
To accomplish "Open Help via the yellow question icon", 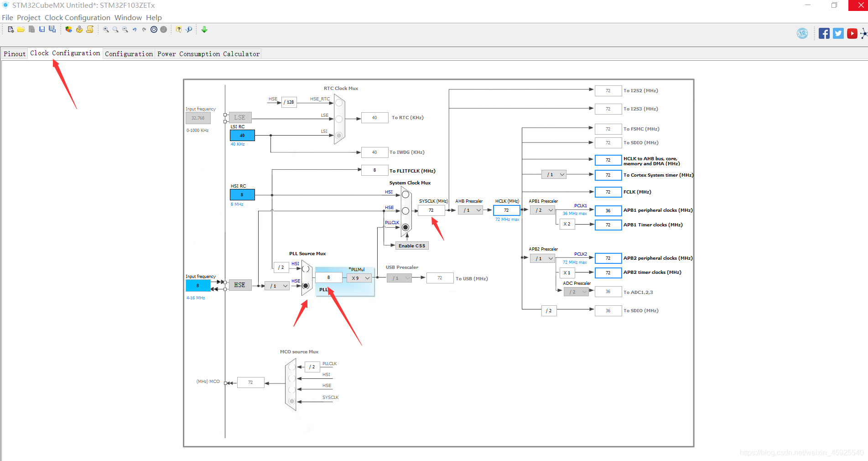I will pos(179,30).
